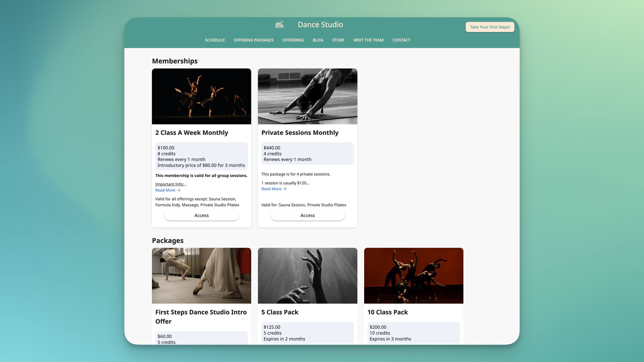644x362 pixels.
Task: Click the Take Your First Steps! button
Action: [490, 27]
